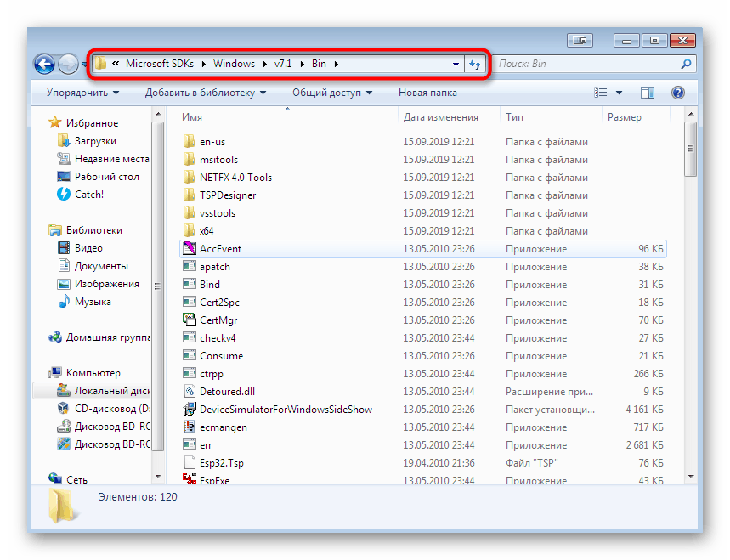Select the Cert2Spc file name
Image resolution: width=730 pixels, height=560 pixels.
tap(219, 303)
